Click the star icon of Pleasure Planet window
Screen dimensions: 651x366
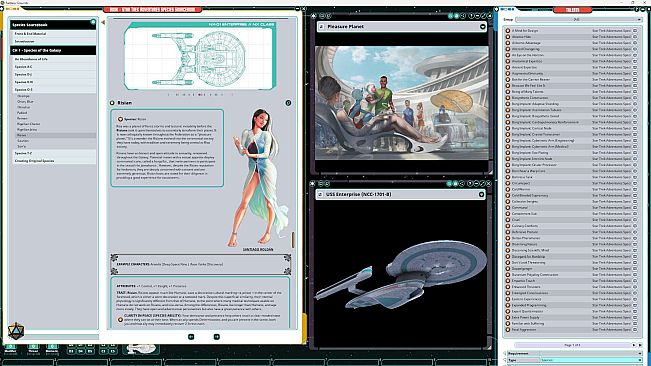[x=314, y=16]
